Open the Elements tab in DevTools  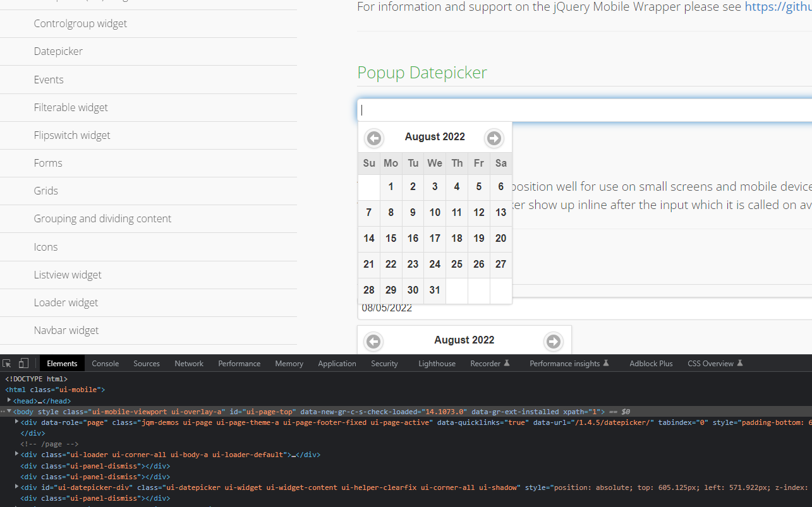[62, 363]
